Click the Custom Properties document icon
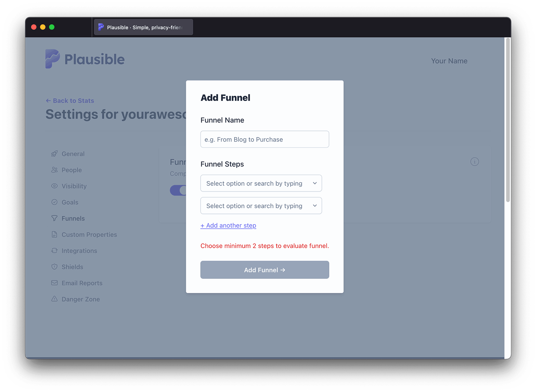Viewport: 536px width, 392px height. (54, 234)
